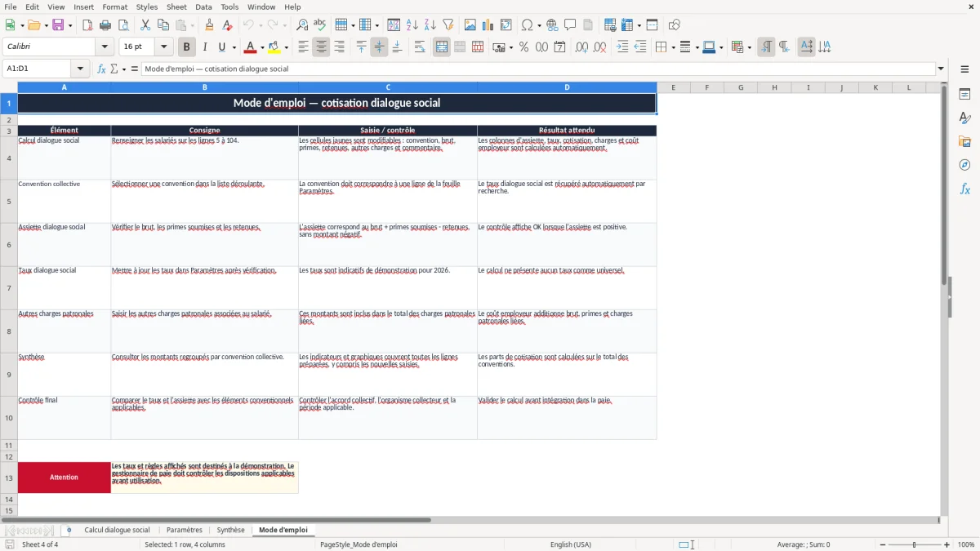Click the AutoFilter funnel icon
The width and height of the screenshot is (980, 551).
pyautogui.click(x=448, y=25)
